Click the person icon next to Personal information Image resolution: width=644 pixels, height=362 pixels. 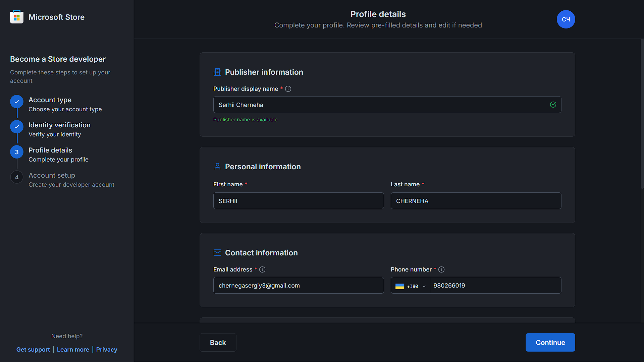point(217,166)
